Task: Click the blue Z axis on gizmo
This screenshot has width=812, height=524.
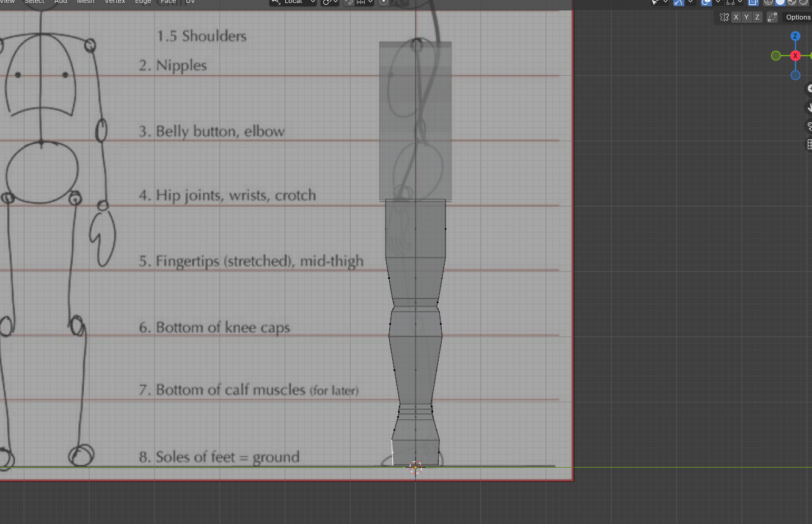Action: (x=795, y=36)
